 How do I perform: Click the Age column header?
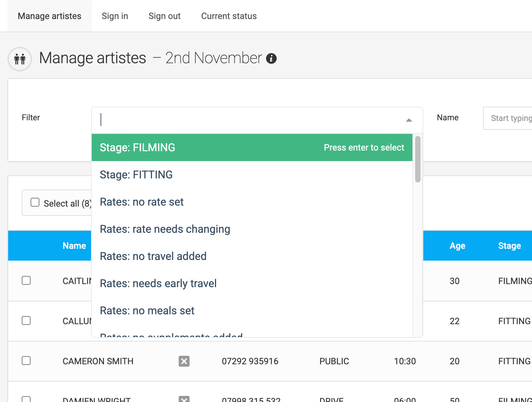458,246
